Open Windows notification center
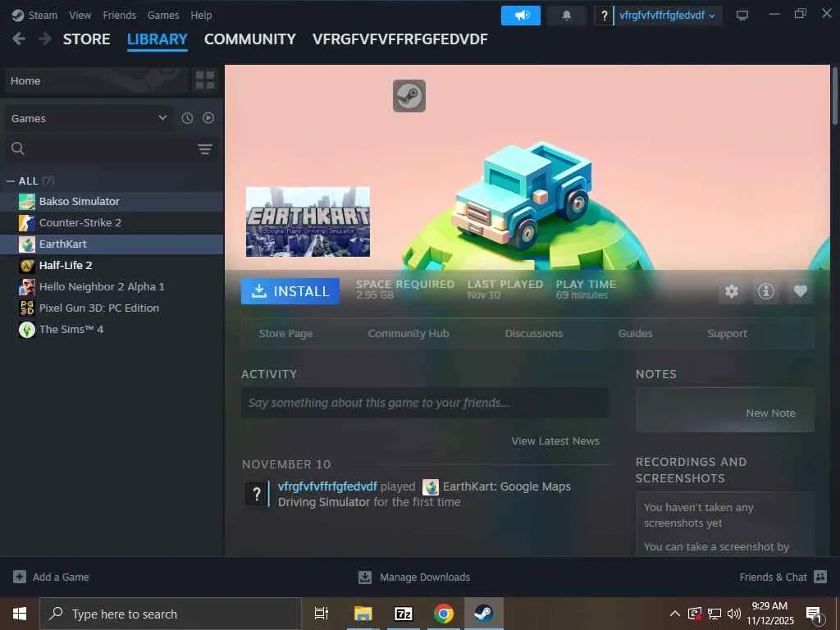The image size is (840, 630). coord(815,614)
